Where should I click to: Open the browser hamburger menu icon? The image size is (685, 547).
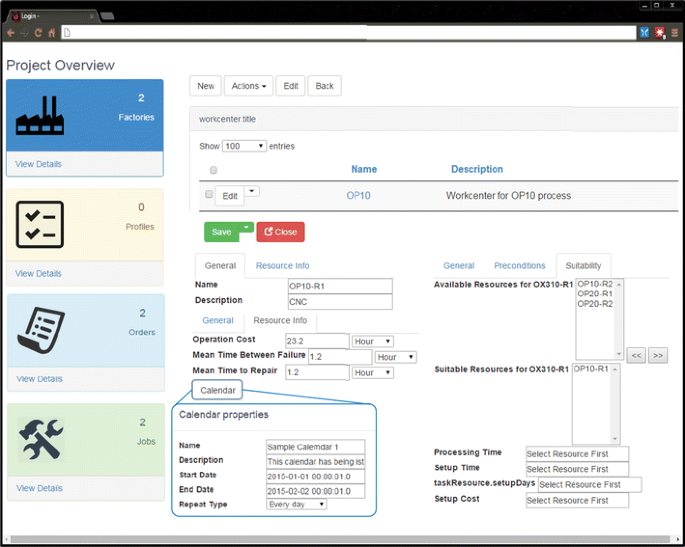pos(675,32)
